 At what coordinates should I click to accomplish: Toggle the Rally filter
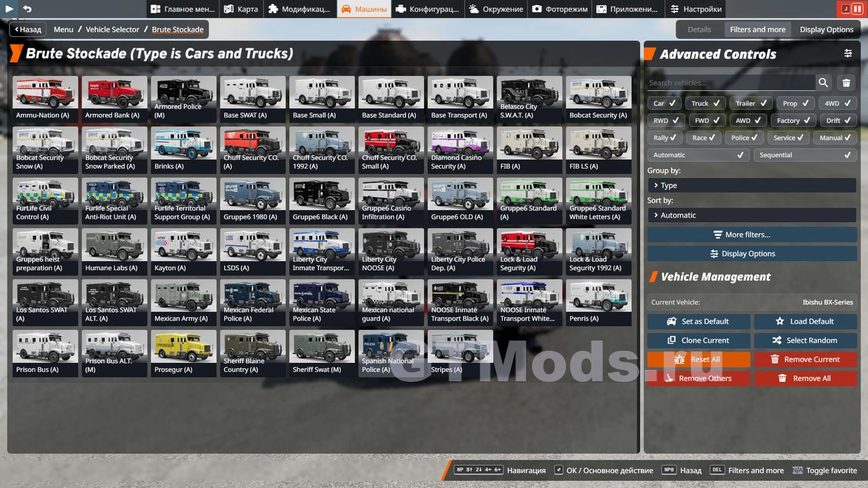665,137
